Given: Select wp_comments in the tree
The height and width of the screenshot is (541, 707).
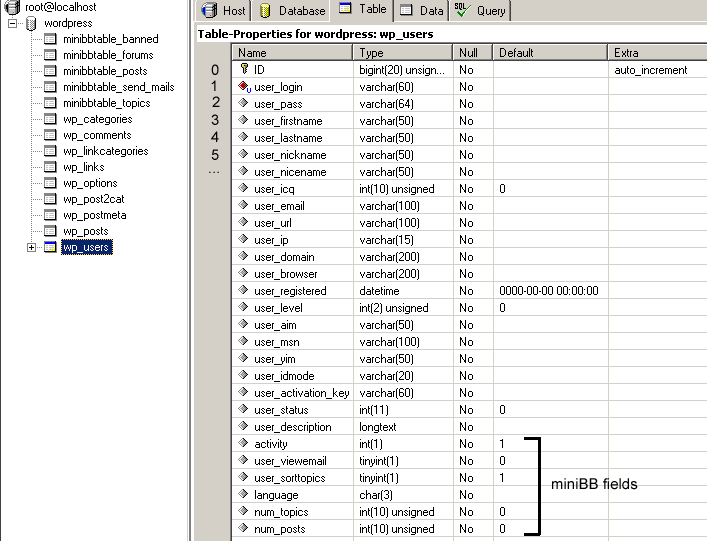Looking at the screenshot, I should click(97, 135).
